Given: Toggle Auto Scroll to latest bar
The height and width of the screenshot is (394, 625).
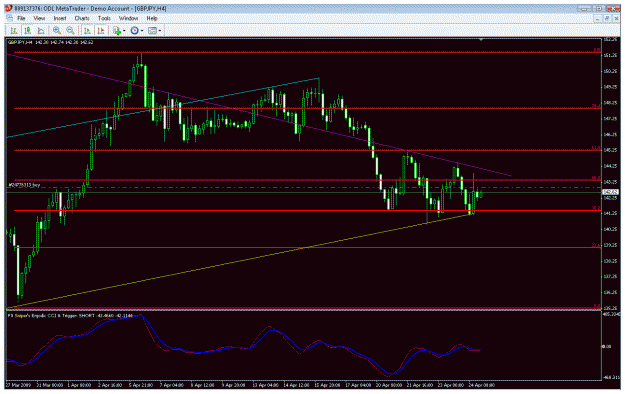Looking at the screenshot, I should [87, 31].
